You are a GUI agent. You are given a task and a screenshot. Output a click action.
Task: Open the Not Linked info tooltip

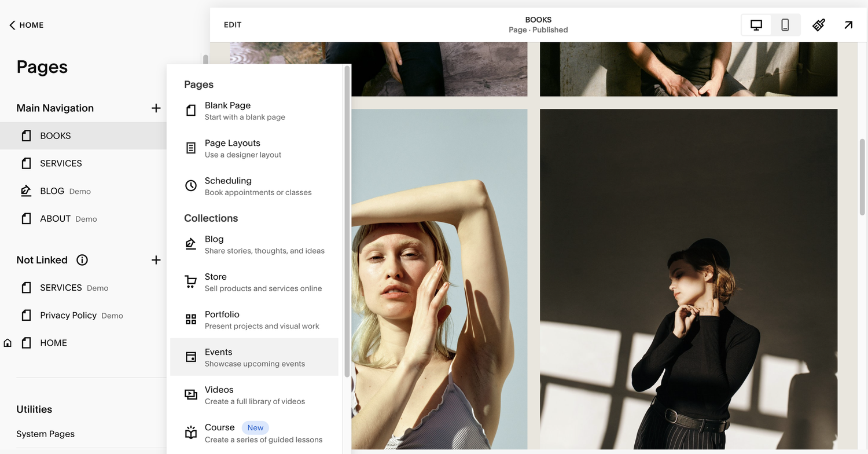[82, 259]
